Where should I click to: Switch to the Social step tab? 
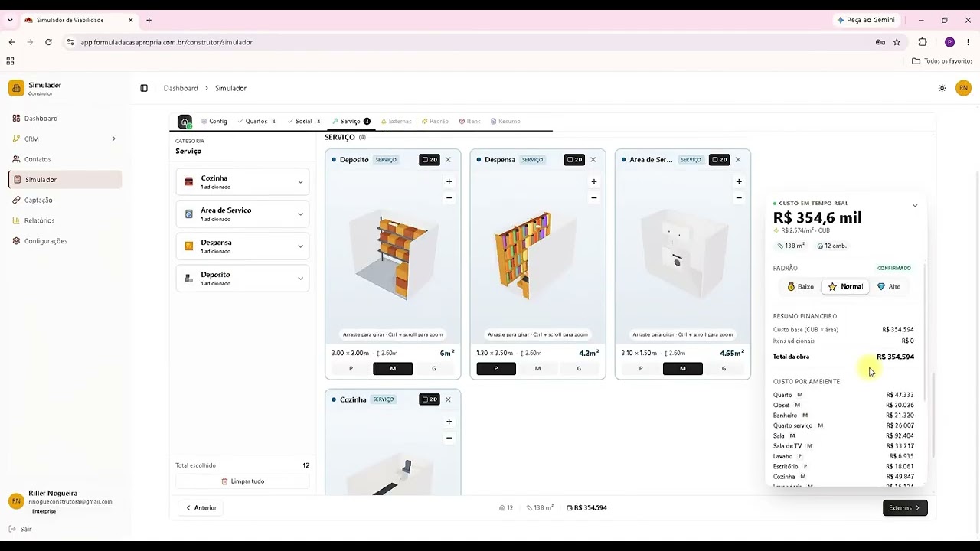[x=304, y=122]
